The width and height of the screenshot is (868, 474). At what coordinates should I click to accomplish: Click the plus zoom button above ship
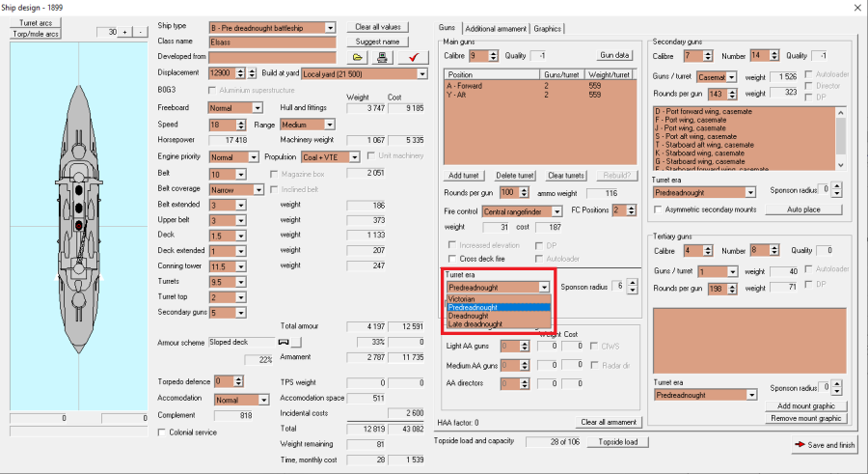click(125, 32)
